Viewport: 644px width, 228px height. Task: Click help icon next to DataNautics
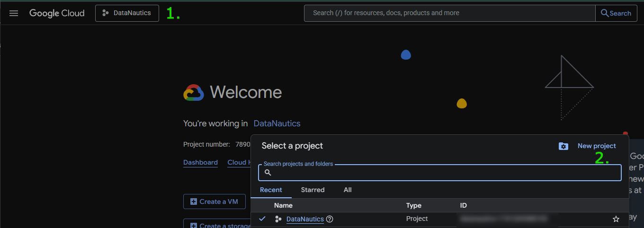(330, 219)
